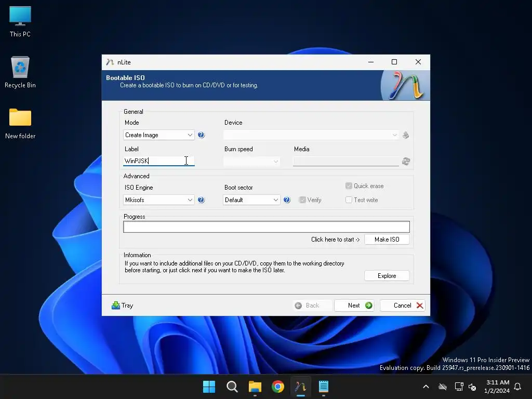This screenshot has width=532, height=399.
Task: Click the network status tray icon
Action: point(459,387)
